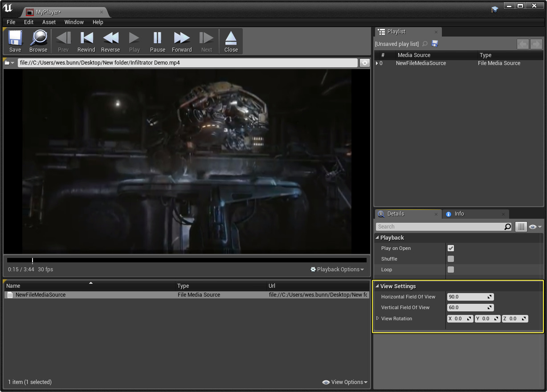Screen dimensions: 547x392
Task: Open the View Options dropdown
Action: [x=345, y=382]
